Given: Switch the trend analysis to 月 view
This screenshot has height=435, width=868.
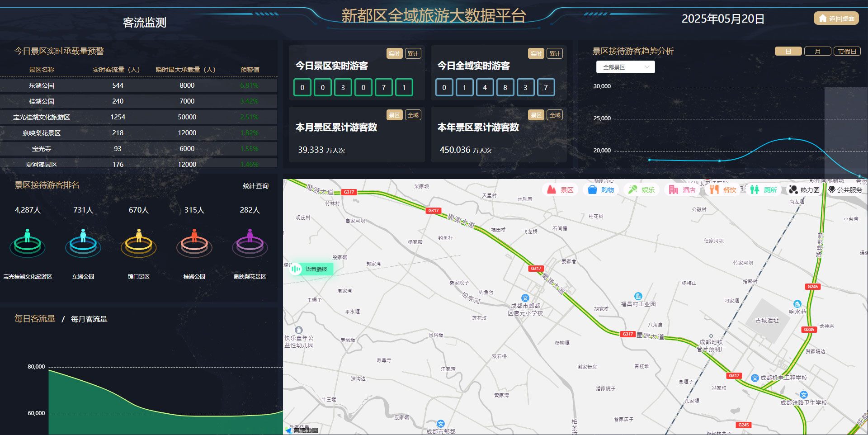Looking at the screenshot, I should tap(817, 51).
